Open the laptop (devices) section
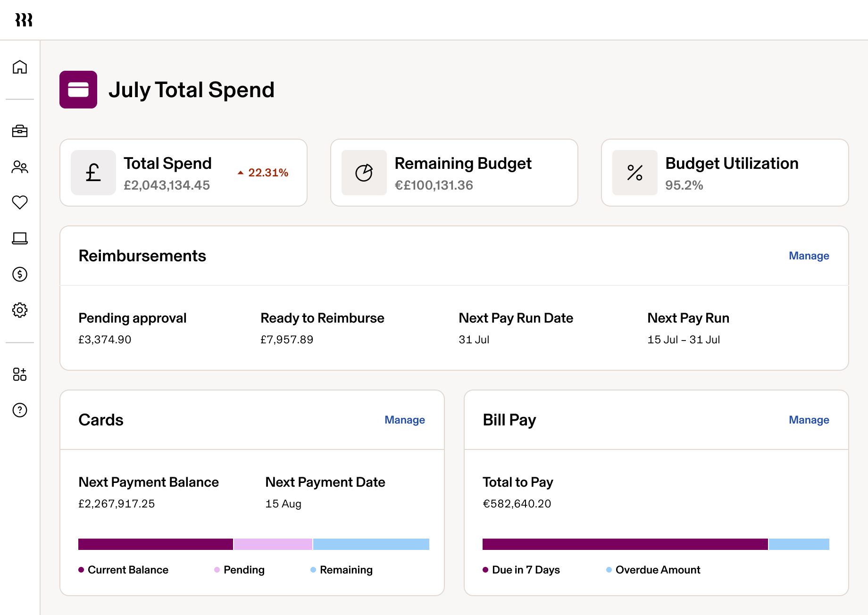868x615 pixels. pos(20,239)
